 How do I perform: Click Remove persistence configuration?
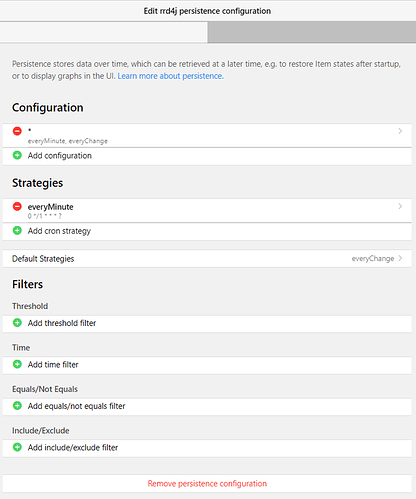[207, 484]
